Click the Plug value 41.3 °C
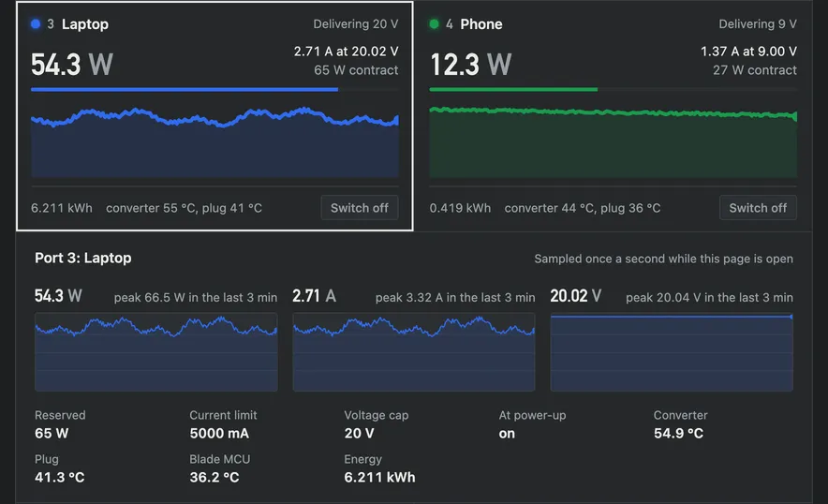Image resolution: width=828 pixels, height=504 pixels. 60,477
